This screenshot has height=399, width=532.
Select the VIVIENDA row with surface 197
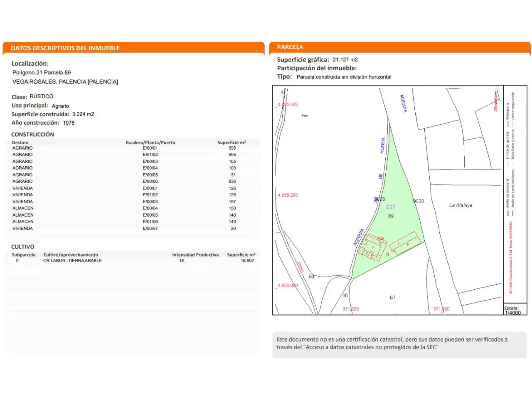(x=132, y=202)
